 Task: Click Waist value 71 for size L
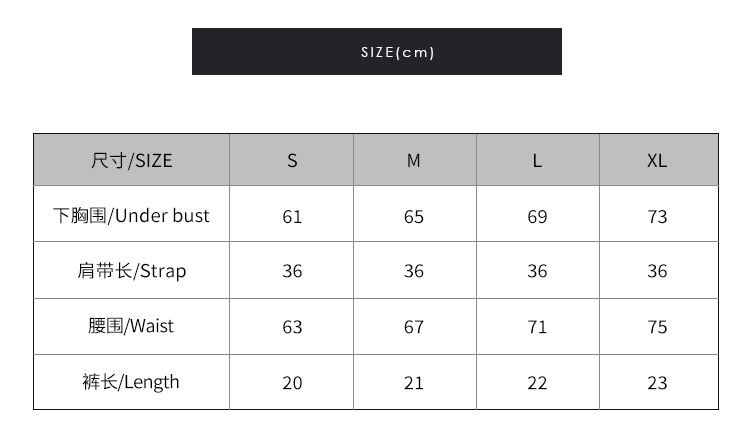tap(537, 327)
